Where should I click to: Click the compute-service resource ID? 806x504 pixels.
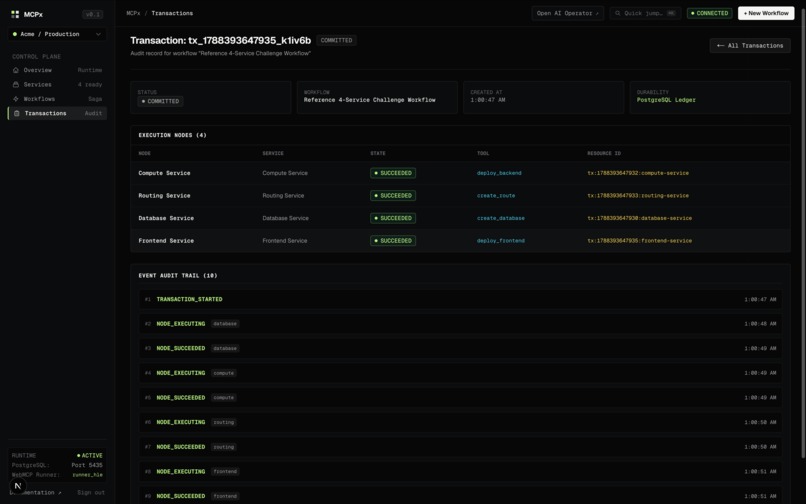pos(638,173)
